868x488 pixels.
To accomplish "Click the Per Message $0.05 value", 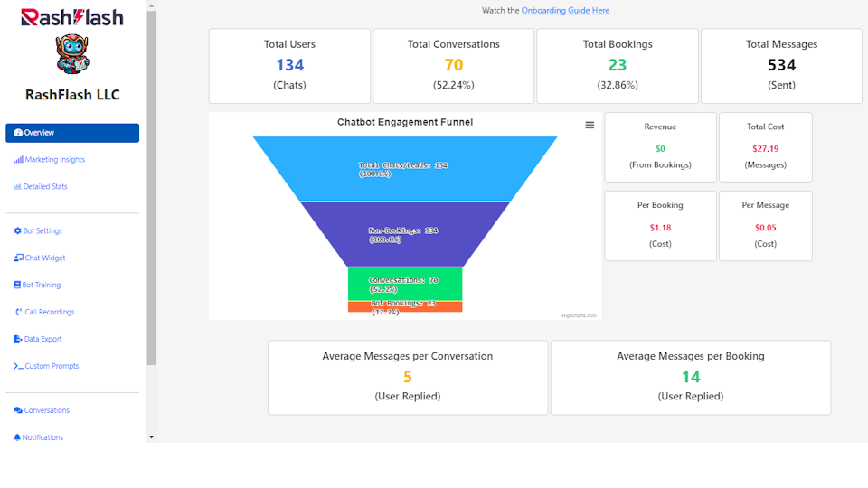I will (x=766, y=228).
